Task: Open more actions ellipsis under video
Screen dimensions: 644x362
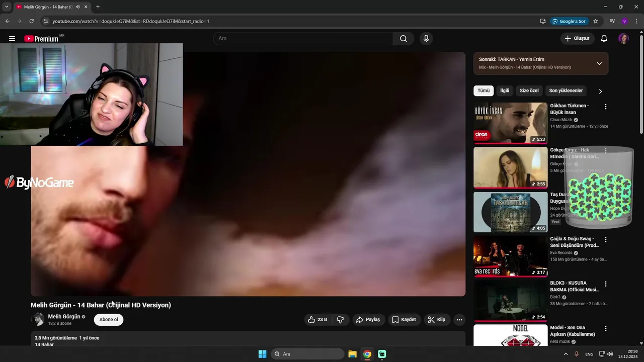Action: coord(459,320)
